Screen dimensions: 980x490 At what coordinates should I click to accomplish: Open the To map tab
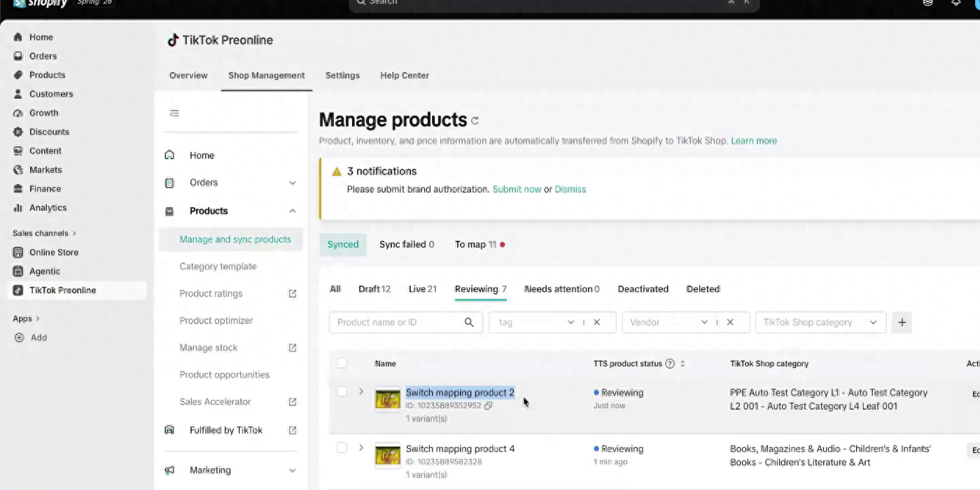pyautogui.click(x=479, y=244)
